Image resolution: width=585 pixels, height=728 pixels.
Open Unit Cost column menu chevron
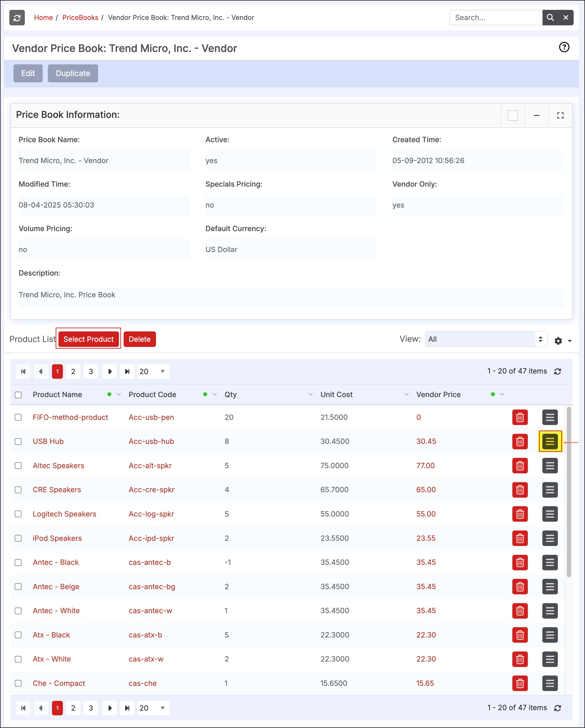click(406, 395)
